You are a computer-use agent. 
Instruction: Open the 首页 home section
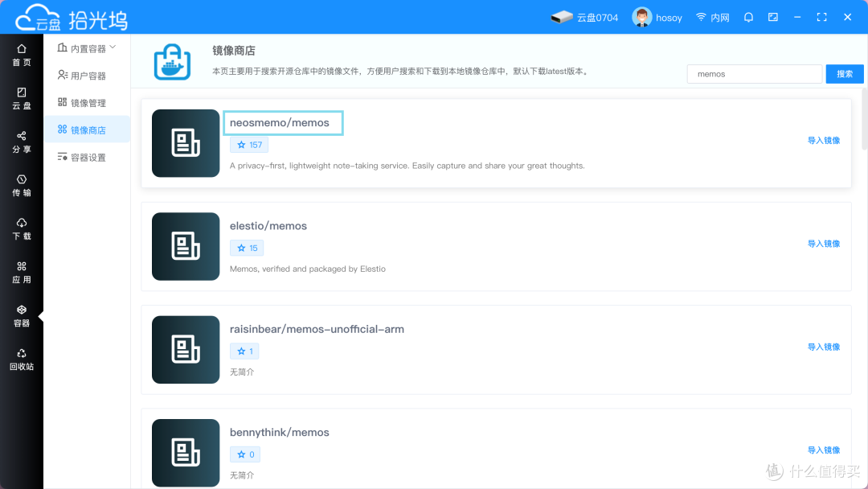tap(22, 55)
